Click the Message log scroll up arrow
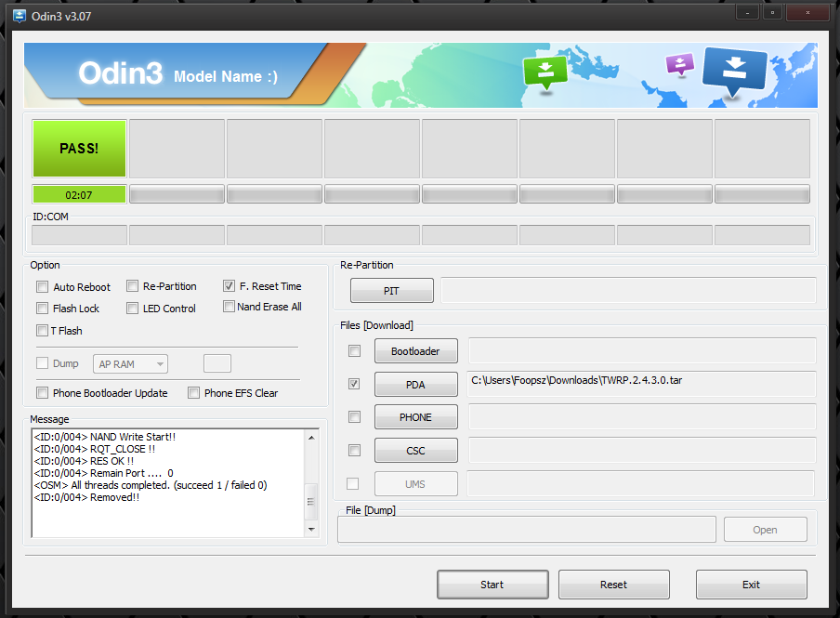The width and height of the screenshot is (840, 618). 311,438
